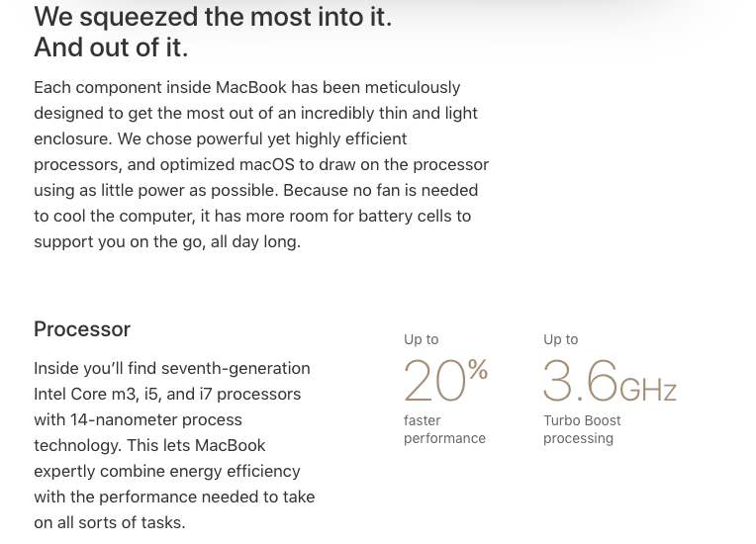Click 'on all sorts of tasks.' line

coord(110,523)
